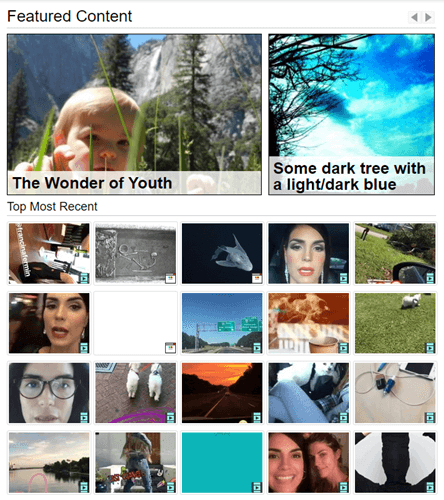Open two smiling women thumbnail
Image resolution: width=444 pixels, height=500 pixels.
[309, 462]
